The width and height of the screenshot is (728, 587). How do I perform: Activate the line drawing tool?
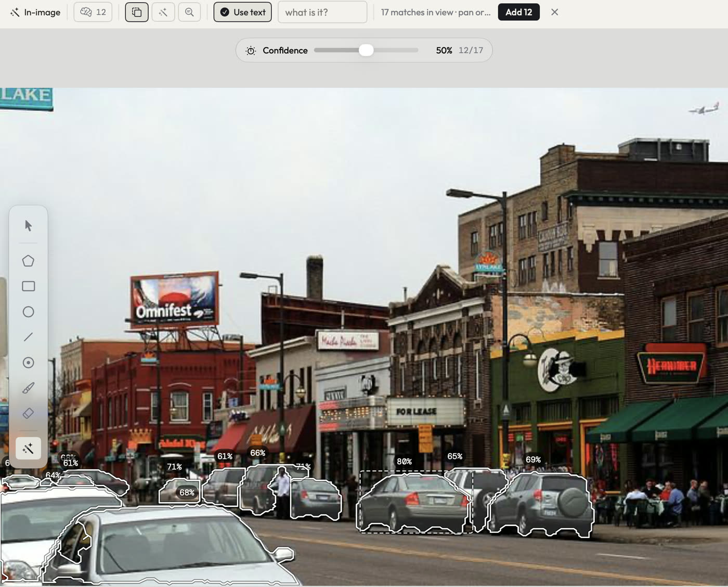[x=28, y=337]
